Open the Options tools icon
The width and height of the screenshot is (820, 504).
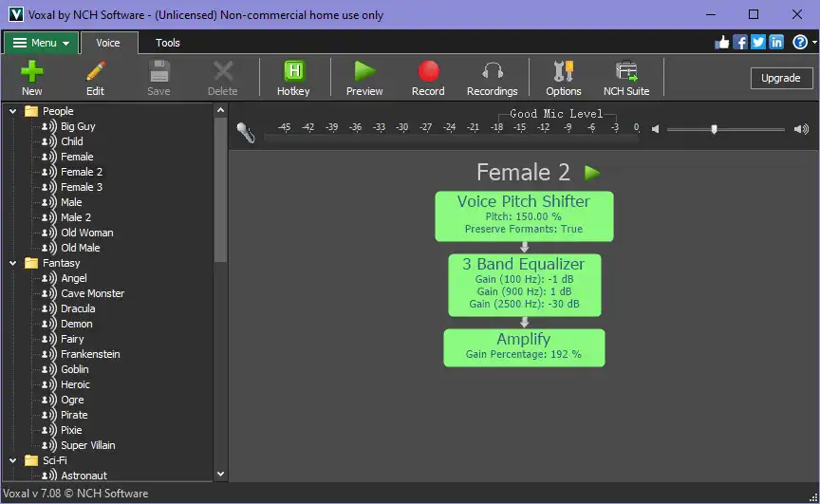563,71
